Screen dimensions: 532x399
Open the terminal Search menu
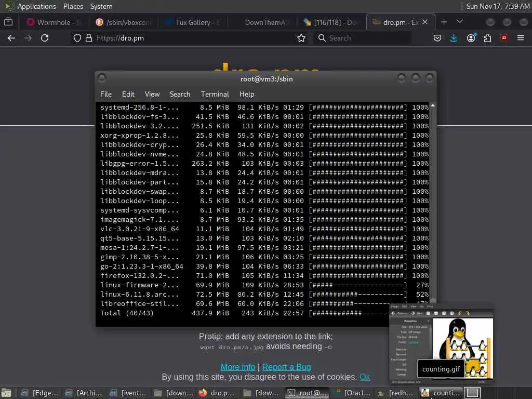pyautogui.click(x=180, y=95)
